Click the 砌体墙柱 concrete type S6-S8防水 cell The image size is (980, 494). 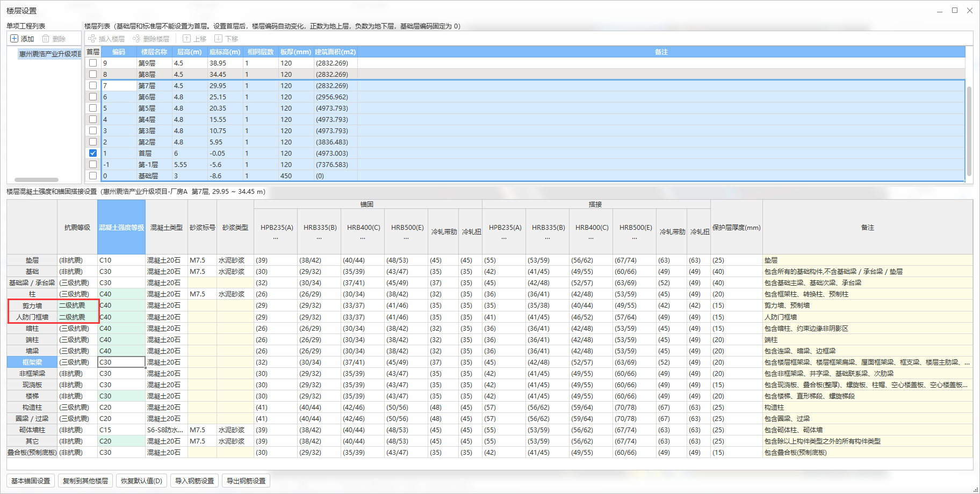click(167, 430)
